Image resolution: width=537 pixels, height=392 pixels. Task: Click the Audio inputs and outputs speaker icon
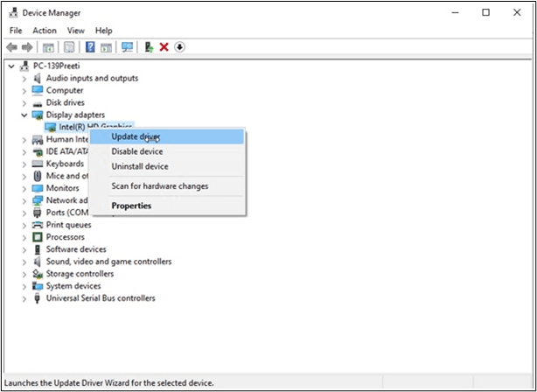coord(38,78)
